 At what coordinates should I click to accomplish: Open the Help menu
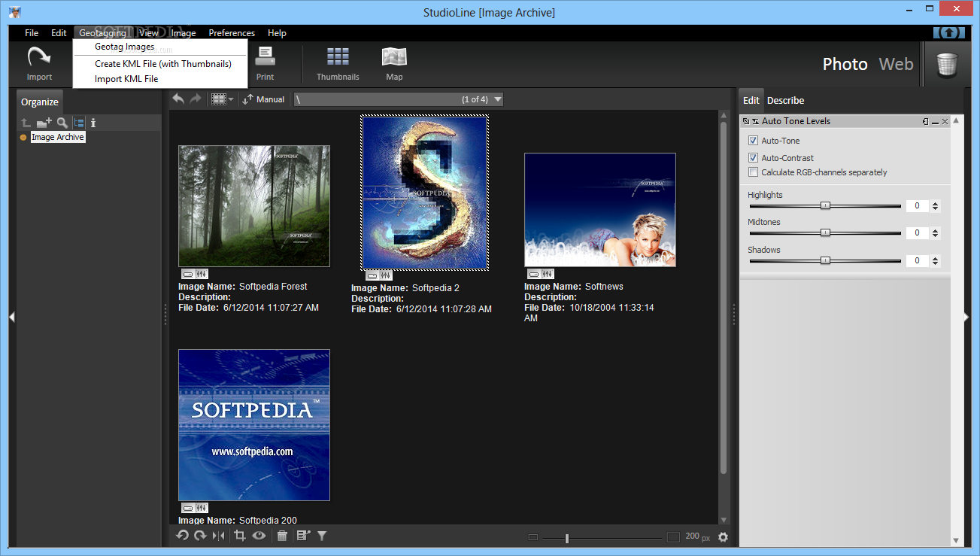click(x=277, y=33)
